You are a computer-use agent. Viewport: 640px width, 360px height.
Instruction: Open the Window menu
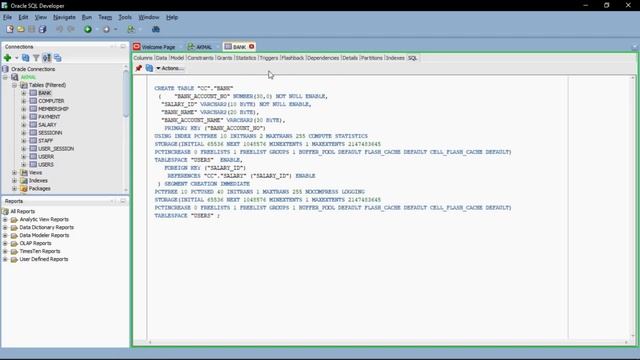(x=149, y=17)
